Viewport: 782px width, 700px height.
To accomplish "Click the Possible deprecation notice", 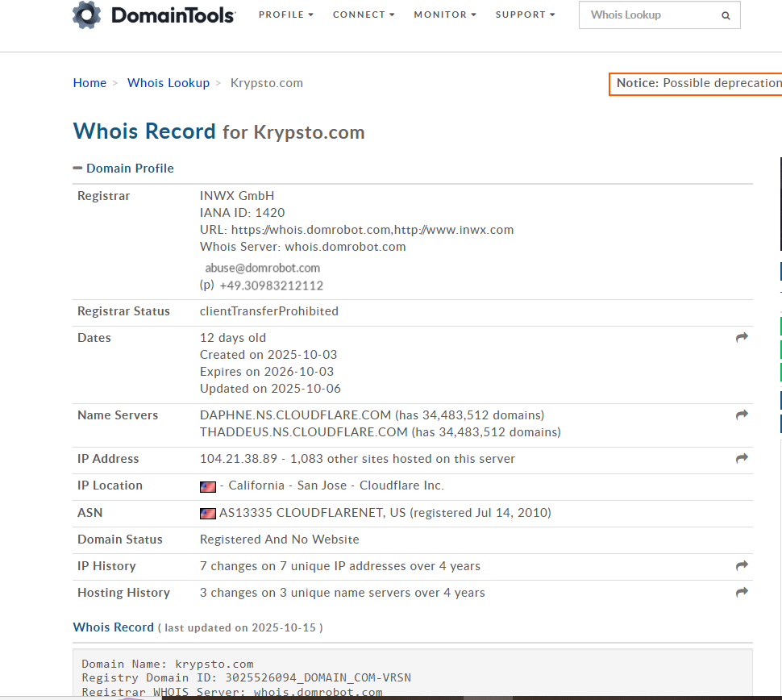I will click(x=695, y=83).
